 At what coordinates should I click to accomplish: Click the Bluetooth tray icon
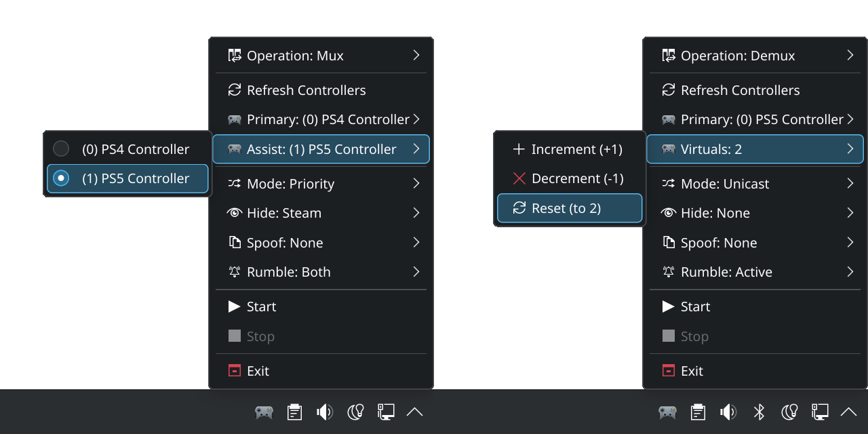click(x=759, y=412)
